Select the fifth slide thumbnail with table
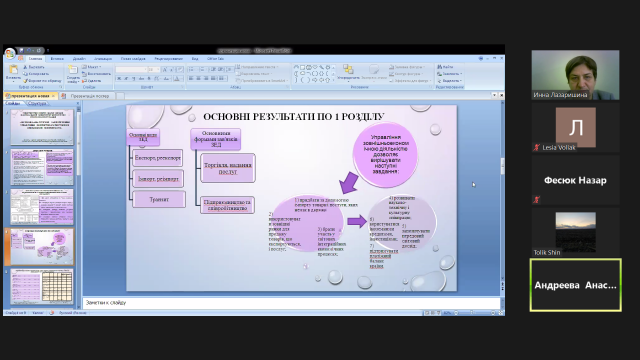The width and height of the screenshot is (640, 360). click(x=42, y=287)
